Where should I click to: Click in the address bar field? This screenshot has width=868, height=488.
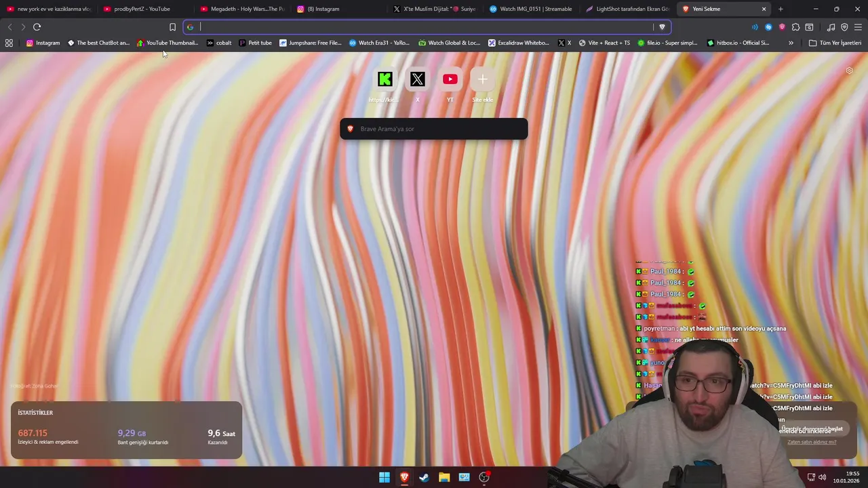click(426, 27)
